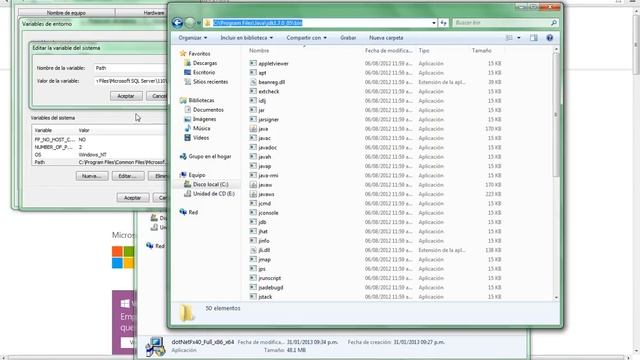Screen dimensions: 640x360
Task: Click Valor de la variable field
Action: pos(130,81)
